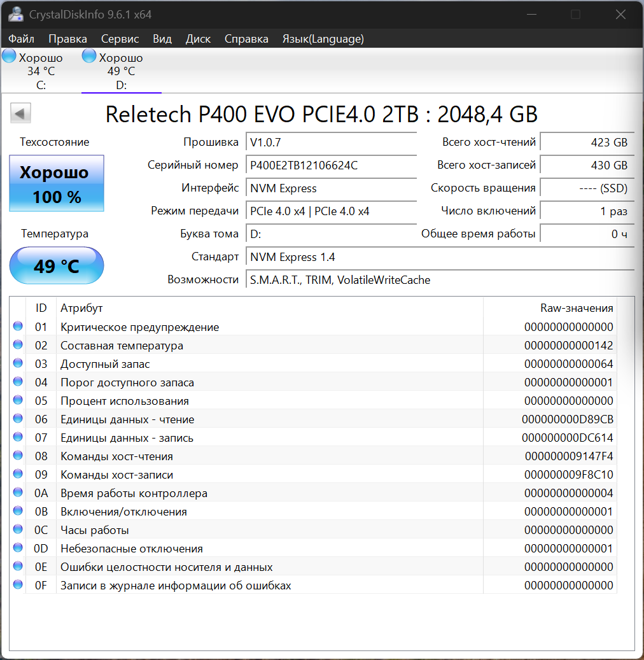Click raw value 00000000DC614
Screen dimensions: 644x660
click(568, 438)
